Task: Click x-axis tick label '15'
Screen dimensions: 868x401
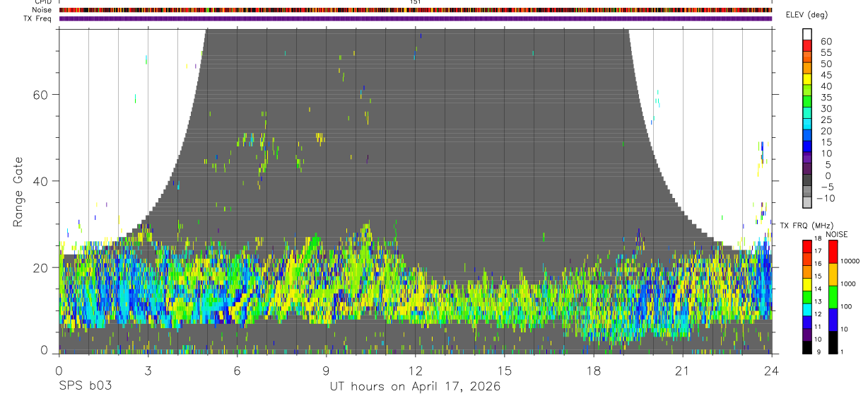Action: 504,370
